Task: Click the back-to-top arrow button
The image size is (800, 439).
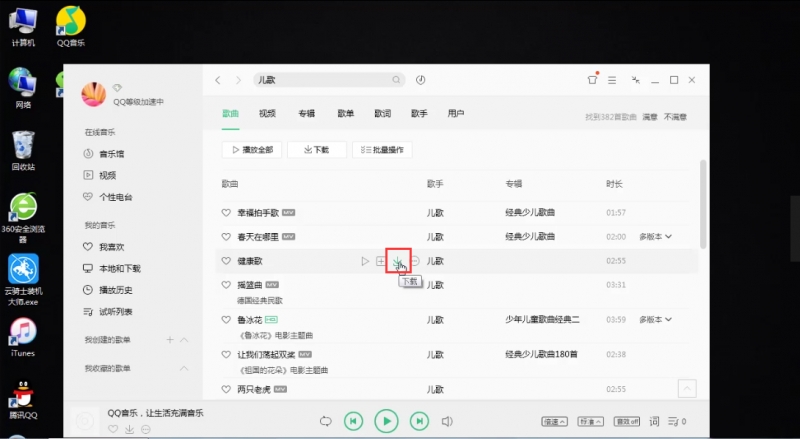Action: [687, 389]
